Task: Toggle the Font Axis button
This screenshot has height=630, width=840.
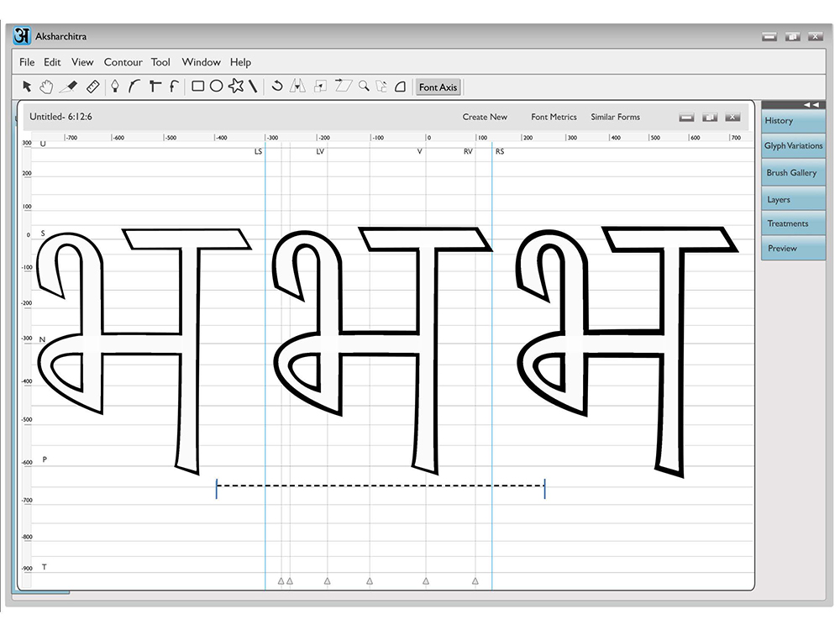Action: click(438, 87)
